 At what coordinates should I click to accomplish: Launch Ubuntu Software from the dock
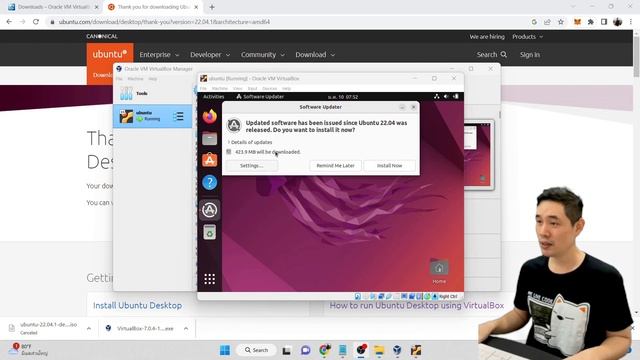coord(209,160)
